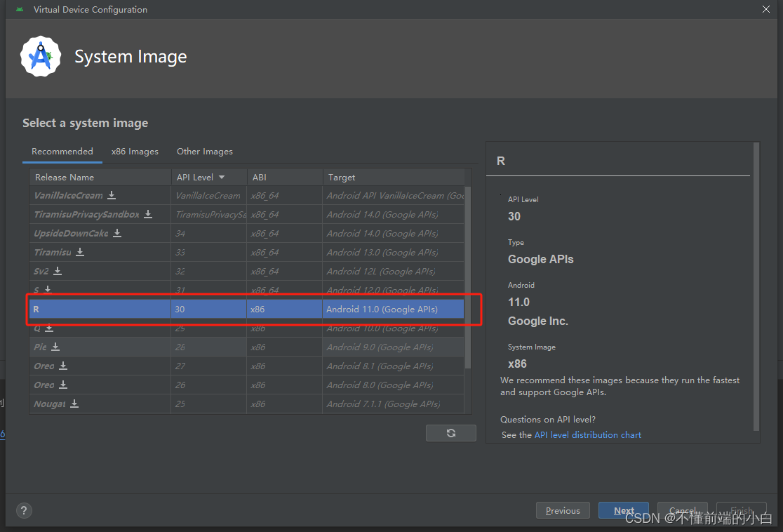This screenshot has width=783, height=532.
Task: Click the 'Google Inc.' vendor text
Action: pyautogui.click(x=538, y=321)
